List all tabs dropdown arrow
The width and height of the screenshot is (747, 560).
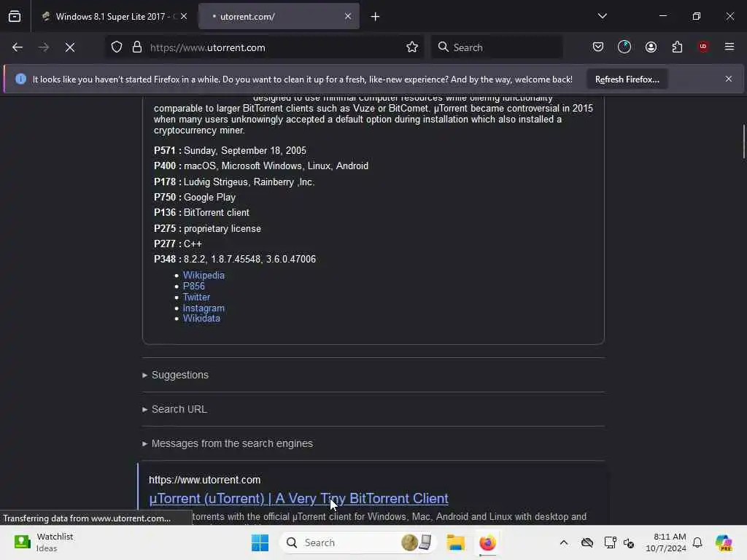click(x=602, y=16)
